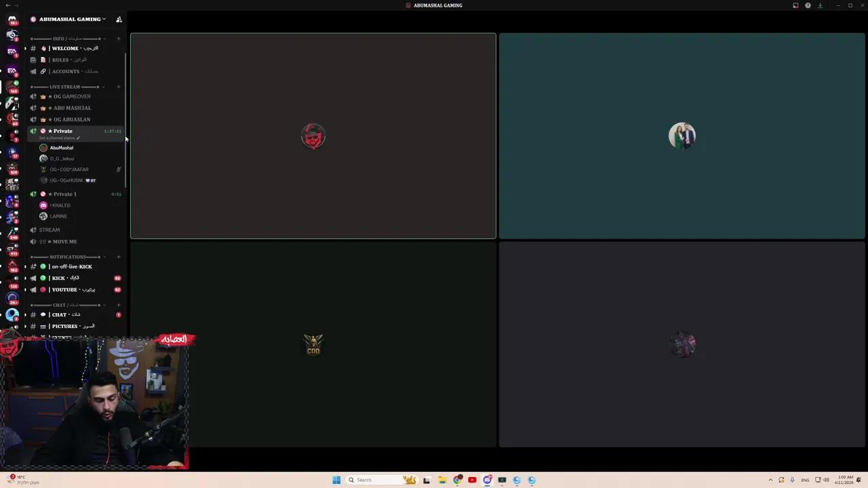Open the clock and date flyout
This screenshot has width=868, height=488.
point(844,480)
